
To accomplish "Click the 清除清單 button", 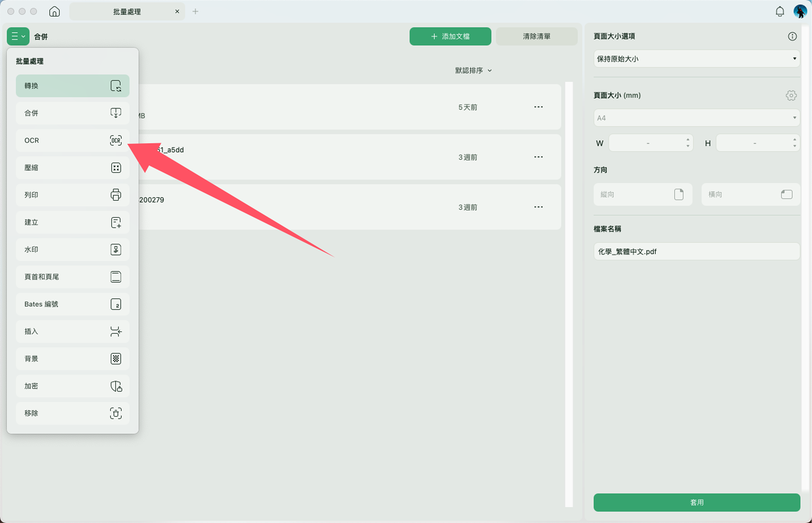I will click(537, 36).
